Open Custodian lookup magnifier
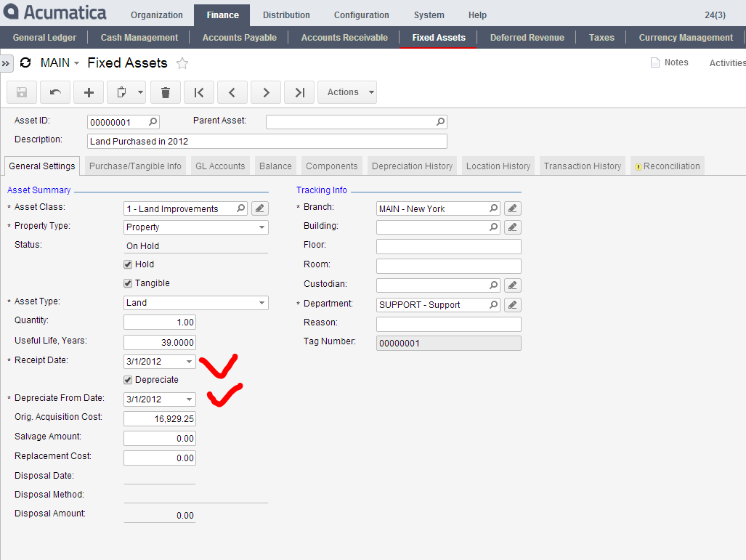746x560 pixels. (x=493, y=285)
